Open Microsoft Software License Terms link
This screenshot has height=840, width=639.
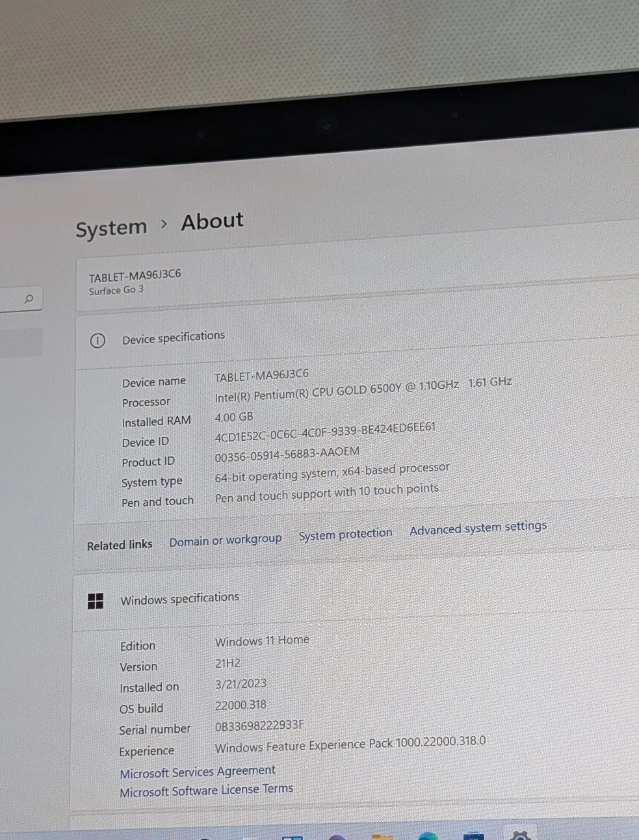point(206,790)
